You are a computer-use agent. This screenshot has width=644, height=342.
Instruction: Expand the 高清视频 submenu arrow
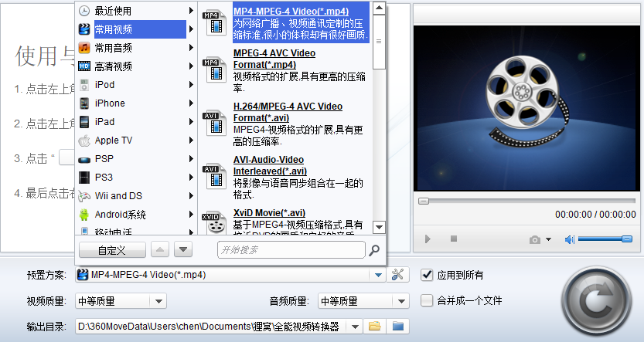pos(191,66)
